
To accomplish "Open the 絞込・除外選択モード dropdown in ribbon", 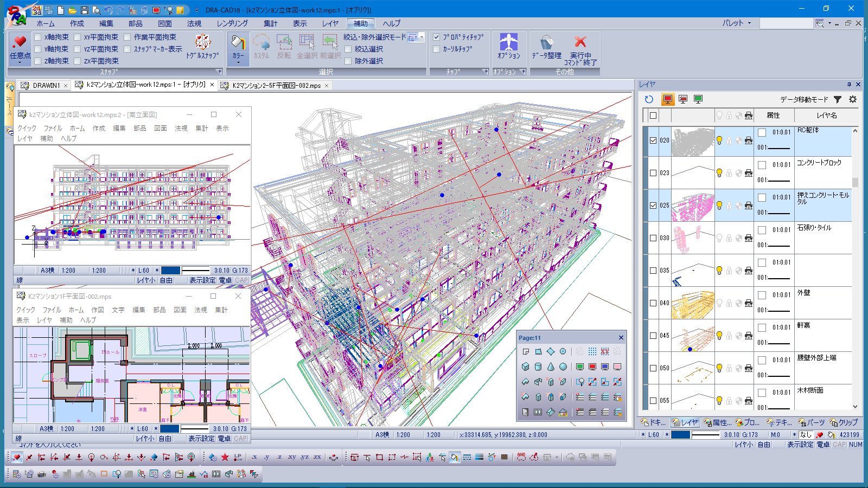I will [421, 38].
